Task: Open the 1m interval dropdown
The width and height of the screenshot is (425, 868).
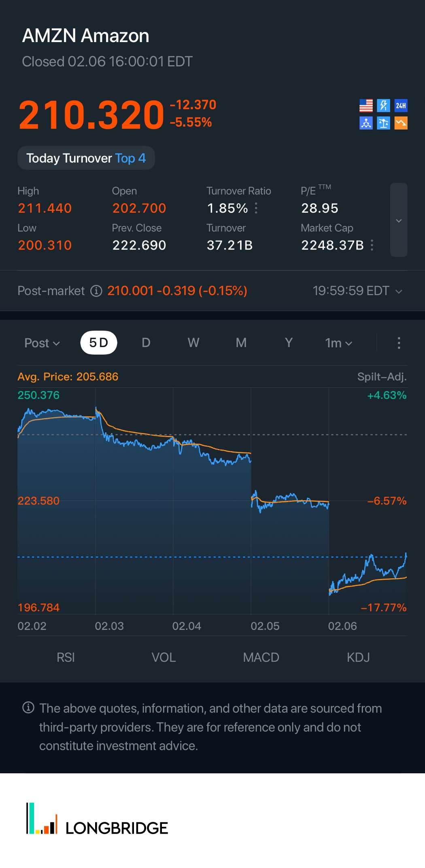Action: 338,343
